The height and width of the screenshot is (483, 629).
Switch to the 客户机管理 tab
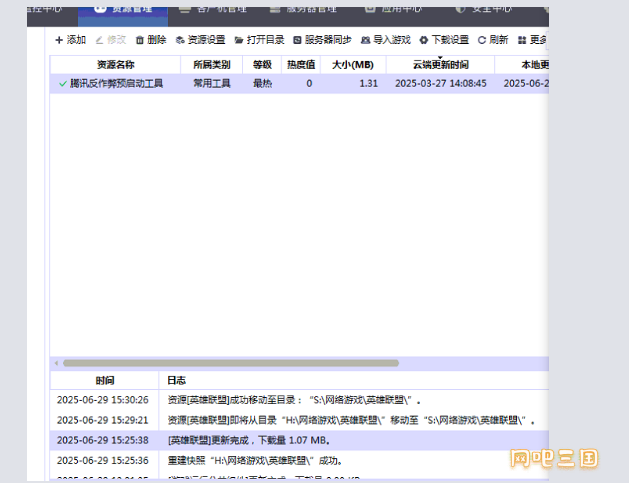pos(213,10)
